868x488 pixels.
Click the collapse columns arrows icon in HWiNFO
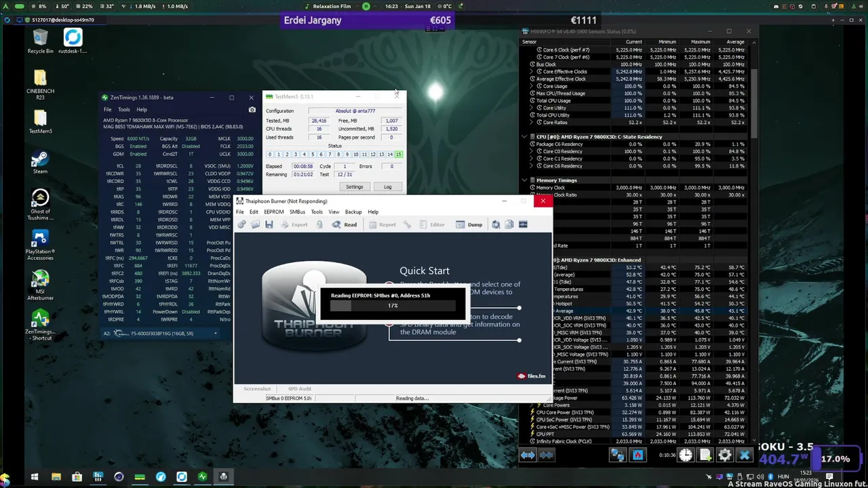tap(547, 455)
